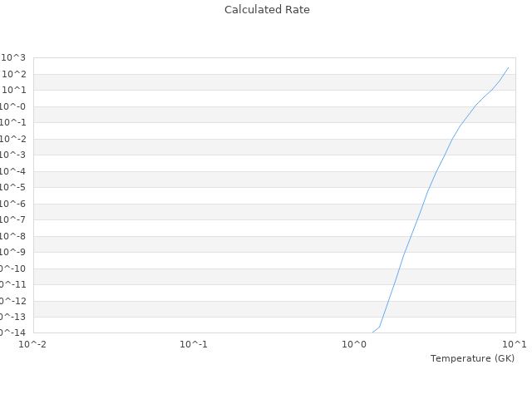Click the 10^3 y-axis tick label
Image resolution: width=532 pixels, height=399 pixels.
[x=13, y=57]
